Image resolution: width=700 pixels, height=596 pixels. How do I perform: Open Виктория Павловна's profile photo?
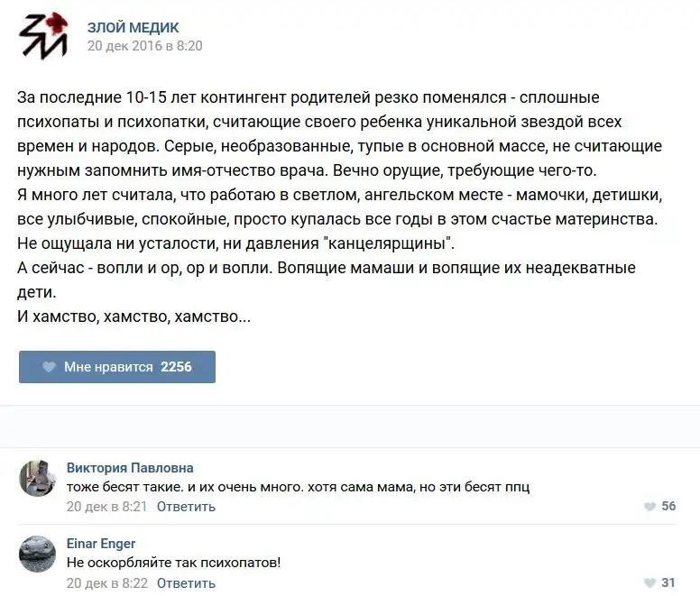38,479
